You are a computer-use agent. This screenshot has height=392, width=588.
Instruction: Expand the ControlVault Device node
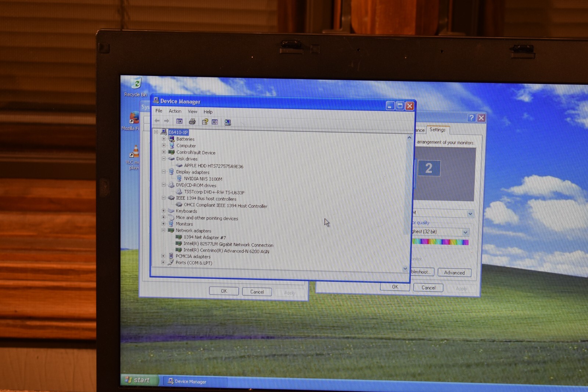point(164,152)
